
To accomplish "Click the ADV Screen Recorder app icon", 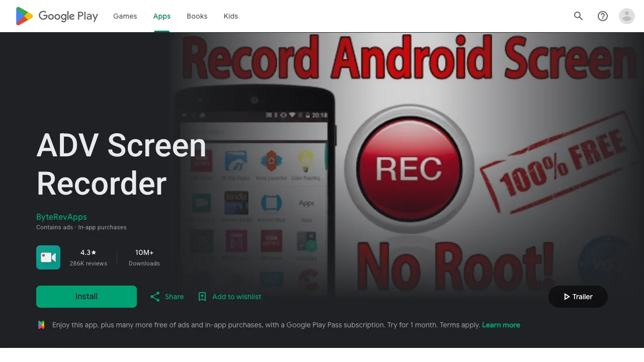I will pyautogui.click(x=48, y=257).
